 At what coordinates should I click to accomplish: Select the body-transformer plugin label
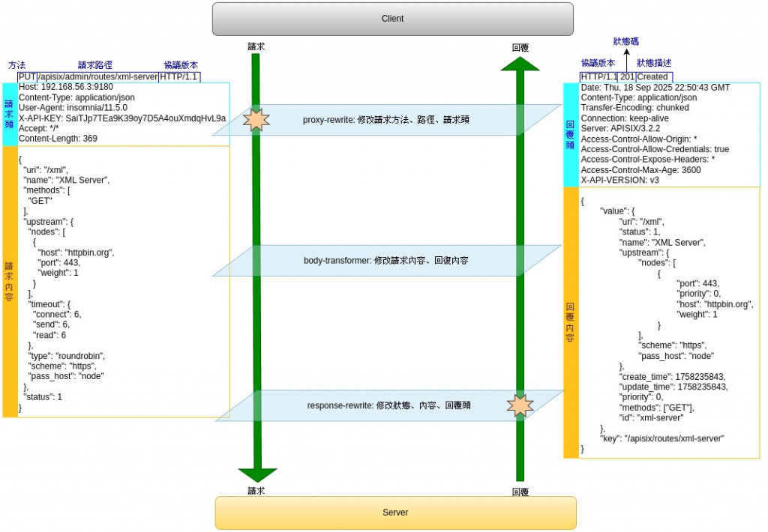(386, 260)
